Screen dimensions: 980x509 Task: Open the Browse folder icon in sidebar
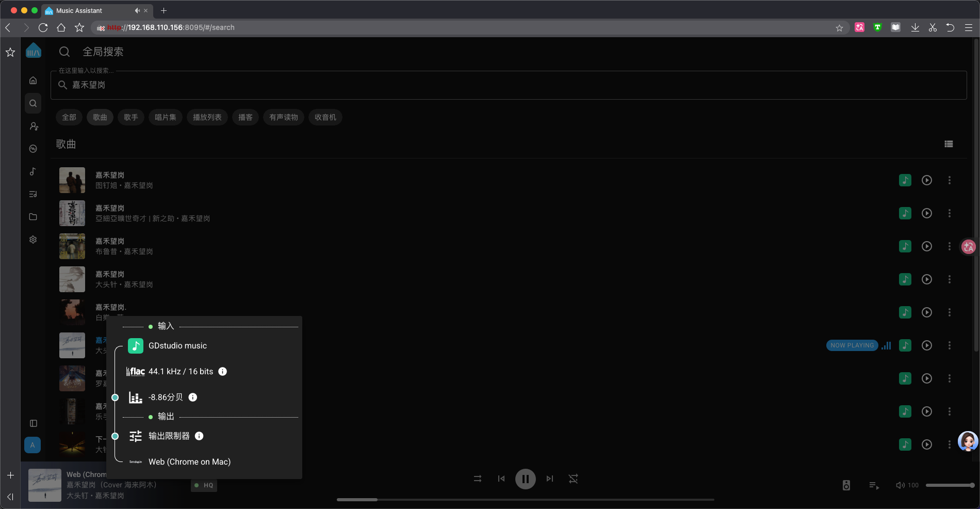tap(33, 217)
